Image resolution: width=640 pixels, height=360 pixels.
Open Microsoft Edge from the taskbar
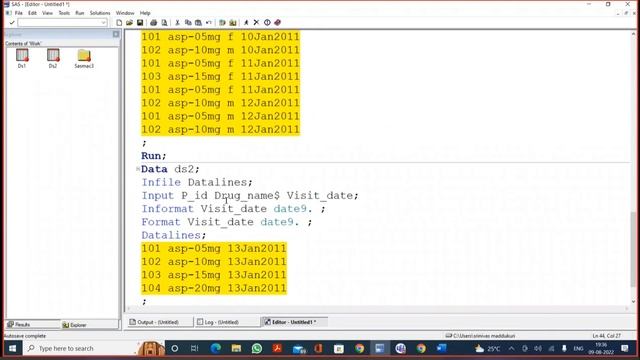point(216,348)
